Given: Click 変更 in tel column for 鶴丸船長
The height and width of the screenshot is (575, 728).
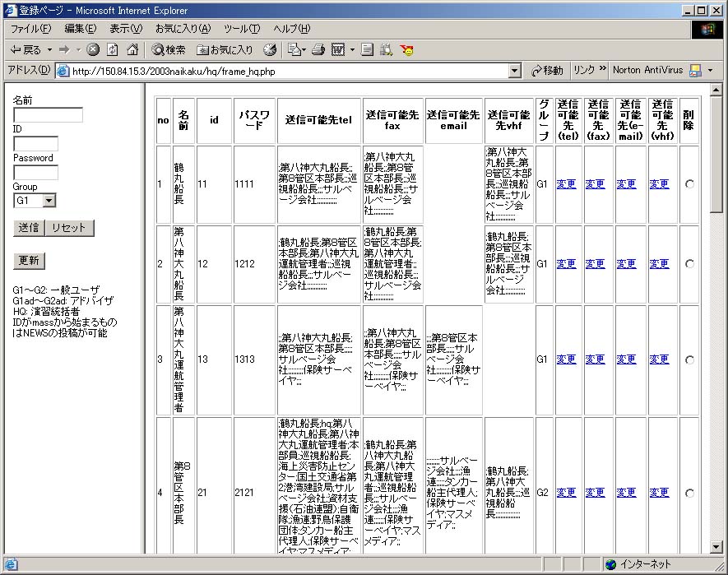Looking at the screenshot, I should (566, 184).
